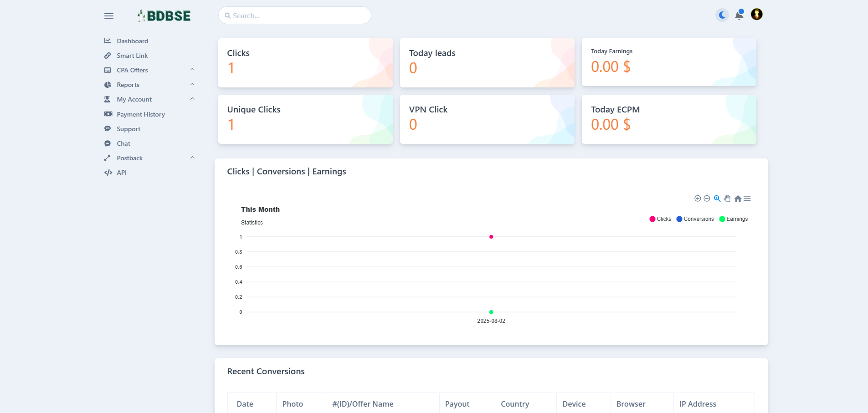Select the chart panning hand tool
The image size is (868, 413).
click(x=727, y=199)
